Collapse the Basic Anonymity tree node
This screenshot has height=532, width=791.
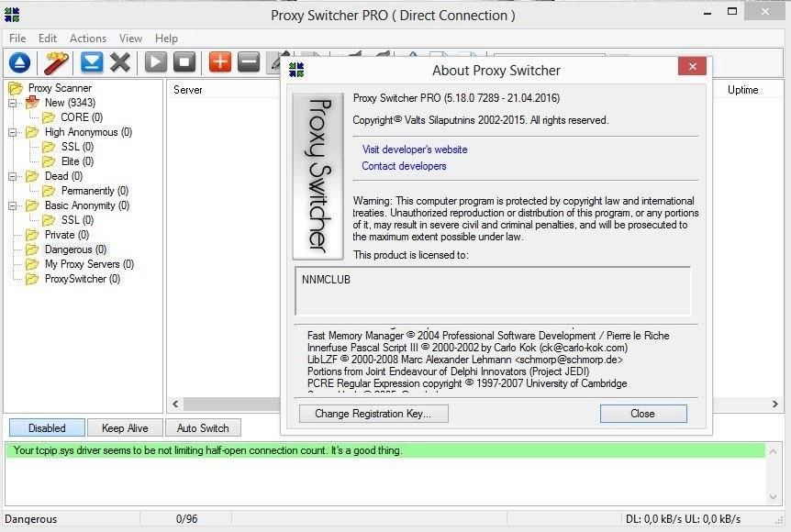pos(13,205)
